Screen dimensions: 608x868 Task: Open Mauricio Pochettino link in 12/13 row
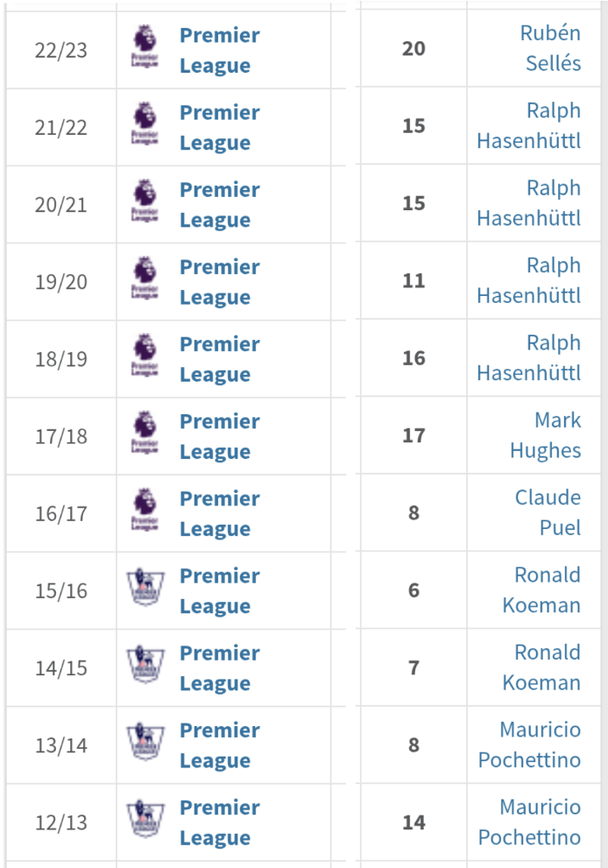(x=529, y=822)
